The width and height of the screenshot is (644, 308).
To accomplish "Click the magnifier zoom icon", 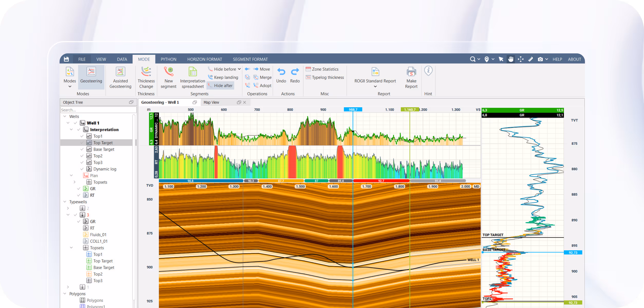I will click(472, 59).
